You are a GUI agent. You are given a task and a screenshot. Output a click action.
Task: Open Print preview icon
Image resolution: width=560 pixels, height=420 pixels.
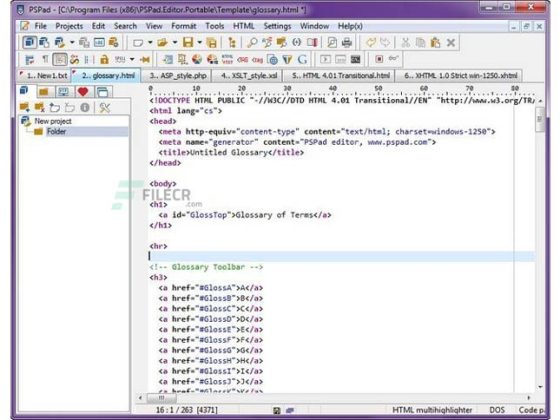pyautogui.click(x=332, y=43)
